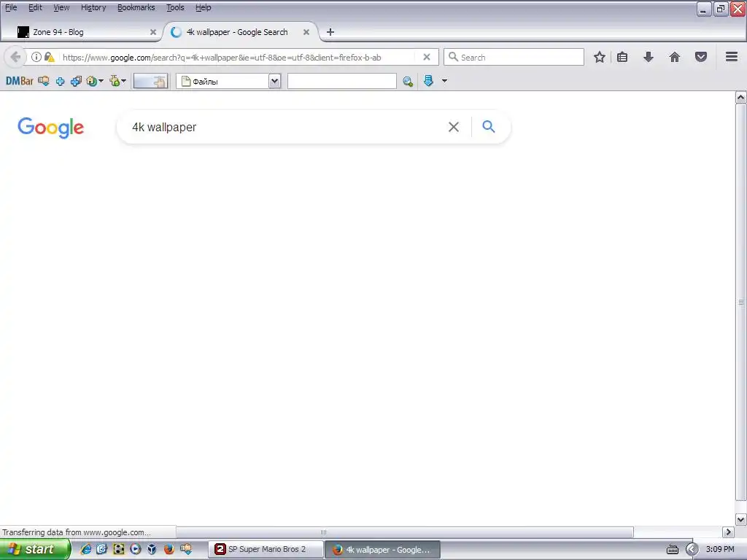Click the first DMBar icon next to the logo

tap(44, 81)
